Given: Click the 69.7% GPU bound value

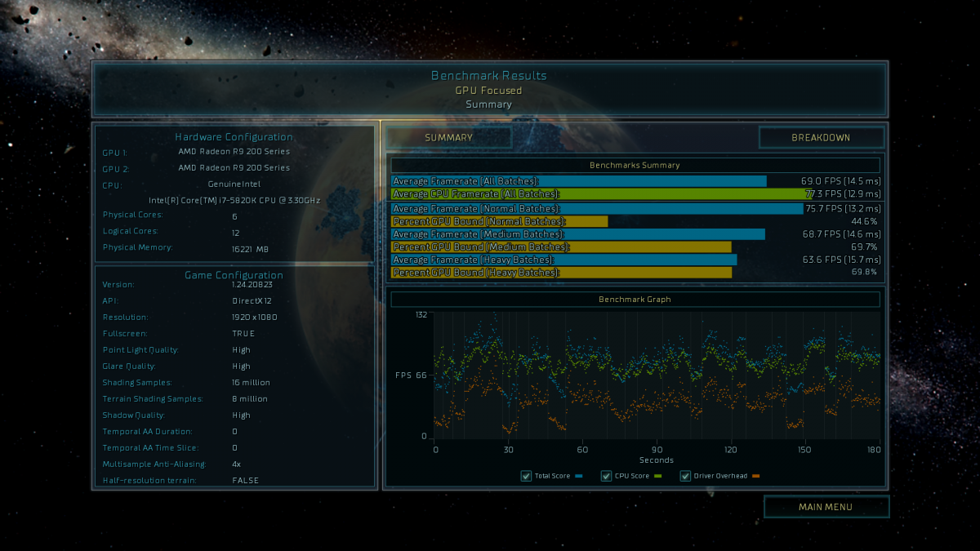Looking at the screenshot, I should (864, 247).
